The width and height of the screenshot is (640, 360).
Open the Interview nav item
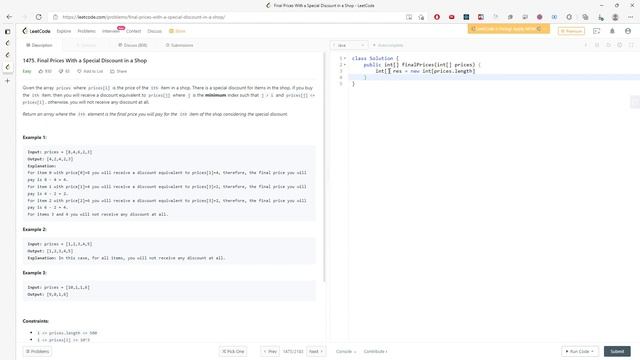tap(111, 31)
